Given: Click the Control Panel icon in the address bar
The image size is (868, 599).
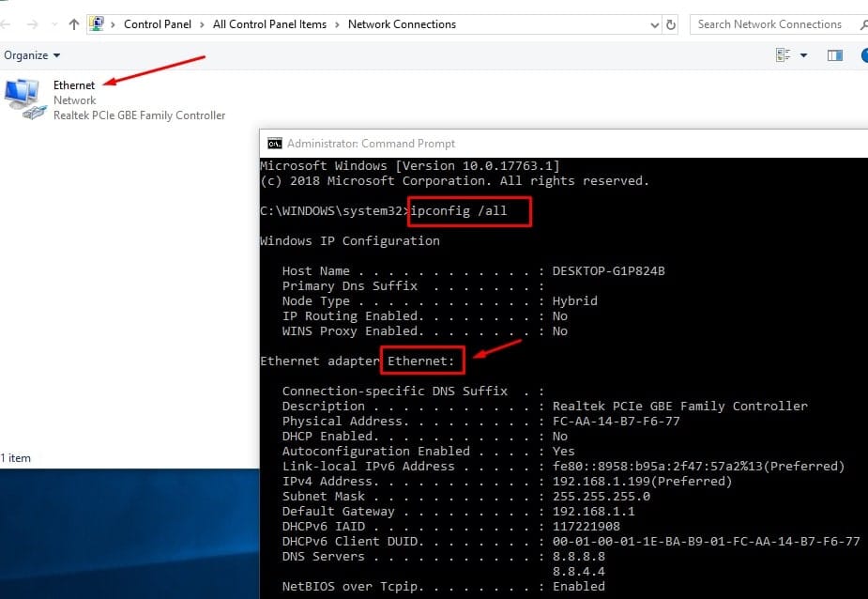Looking at the screenshot, I should point(97,24).
